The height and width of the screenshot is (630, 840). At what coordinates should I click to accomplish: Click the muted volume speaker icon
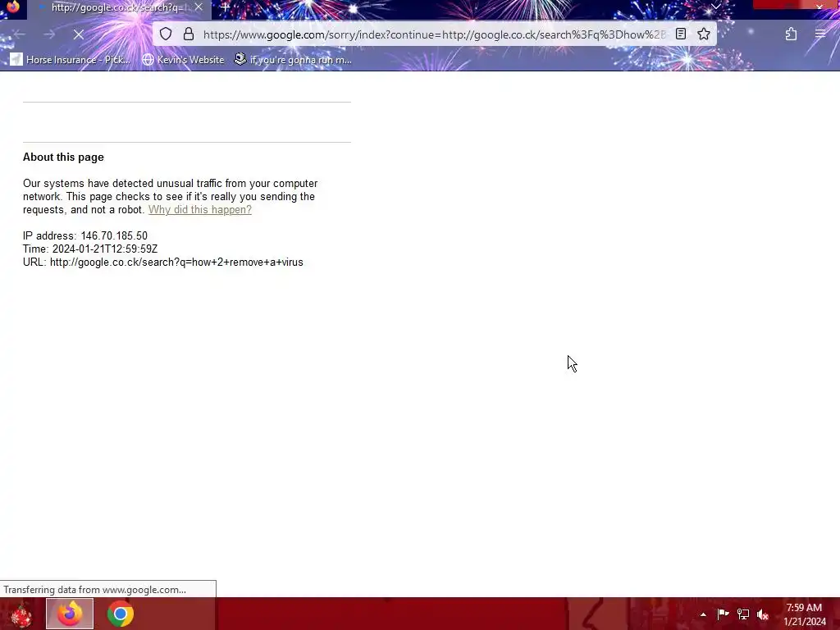pos(763,614)
